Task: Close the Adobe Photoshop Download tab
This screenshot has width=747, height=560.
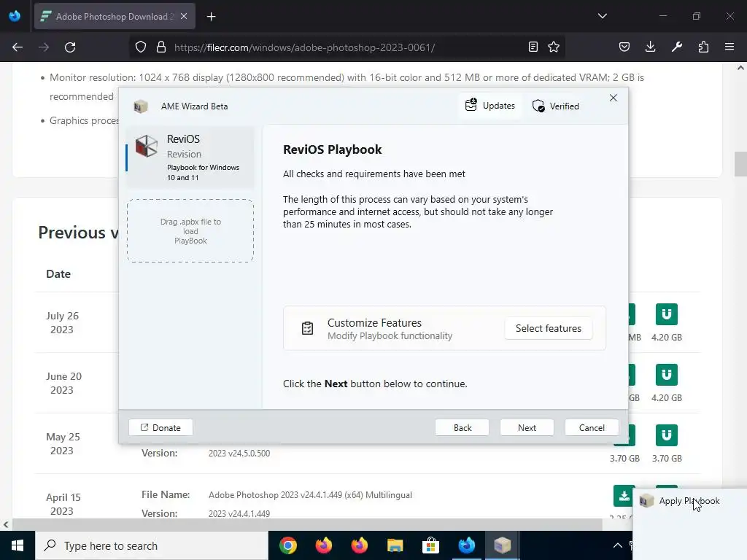Action: [184, 17]
